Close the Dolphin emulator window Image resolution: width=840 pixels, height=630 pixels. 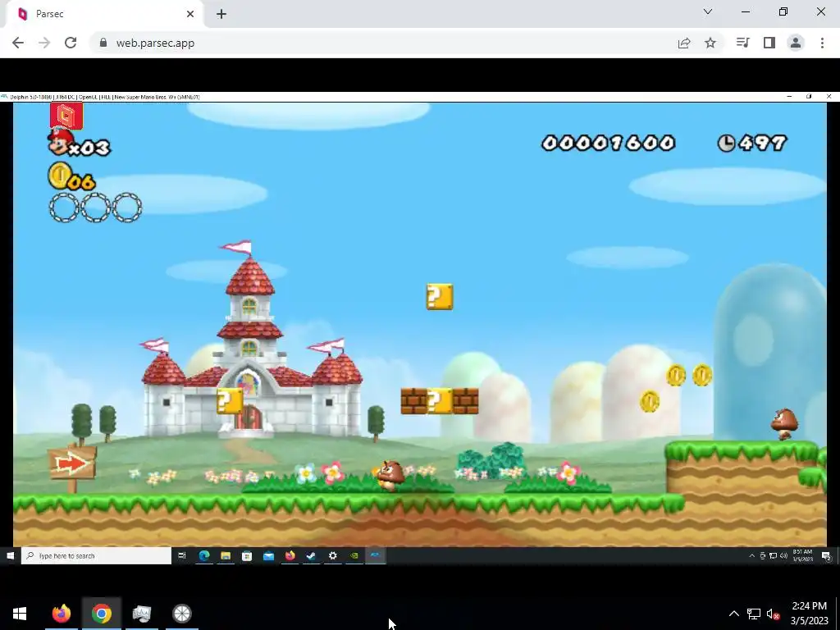coord(829,97)
